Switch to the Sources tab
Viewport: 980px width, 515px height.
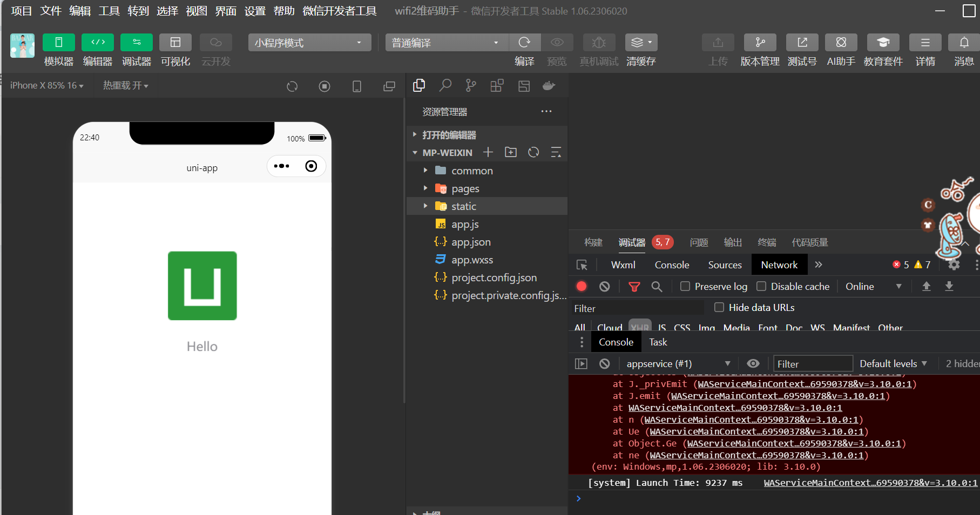pos(725,265)
